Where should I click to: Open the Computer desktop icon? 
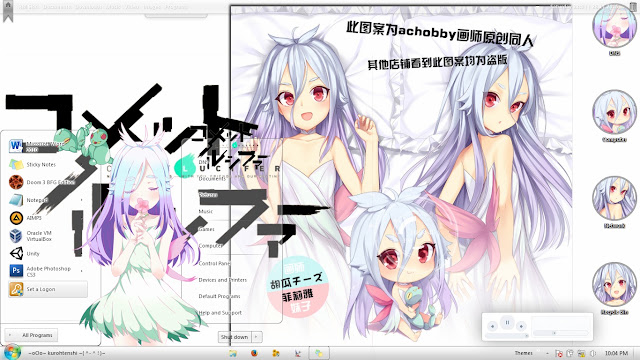pyautogui.click(x=614, y=116)
